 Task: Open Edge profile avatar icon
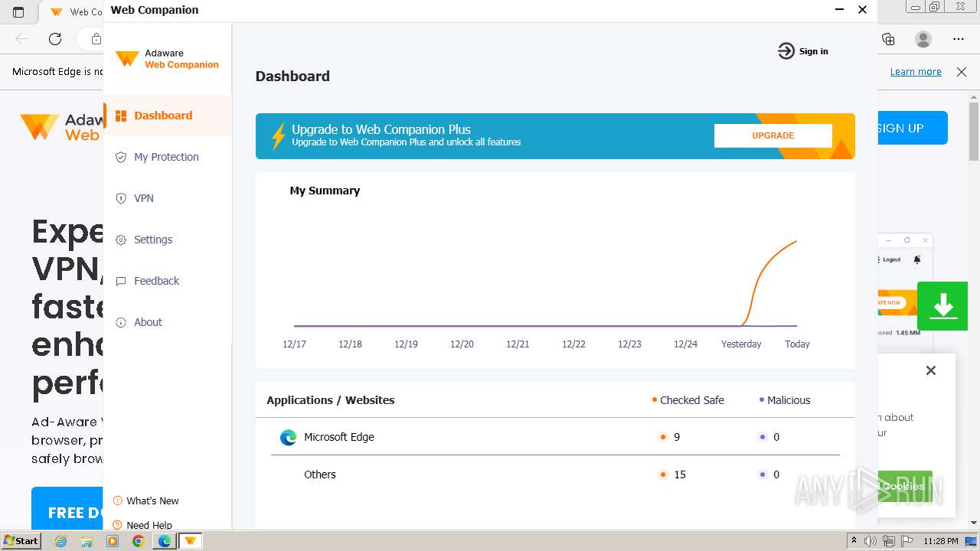[923, 39]
